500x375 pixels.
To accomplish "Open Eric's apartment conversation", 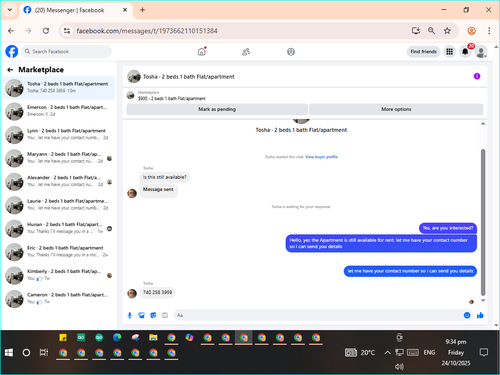I will click(x=59, y=252).
